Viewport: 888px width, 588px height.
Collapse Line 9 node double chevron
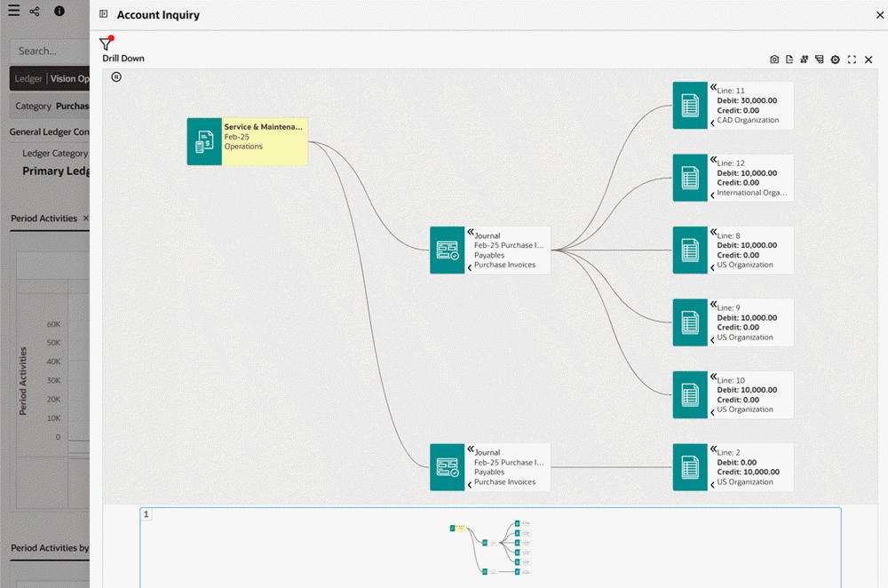tap(714, 304)
